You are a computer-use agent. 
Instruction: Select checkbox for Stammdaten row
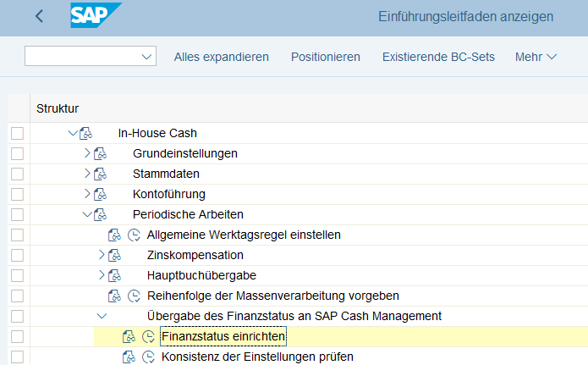point(17,174)
